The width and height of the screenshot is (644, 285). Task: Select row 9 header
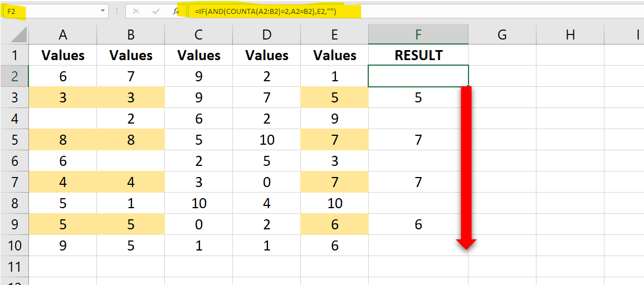[x=14, y=225]
